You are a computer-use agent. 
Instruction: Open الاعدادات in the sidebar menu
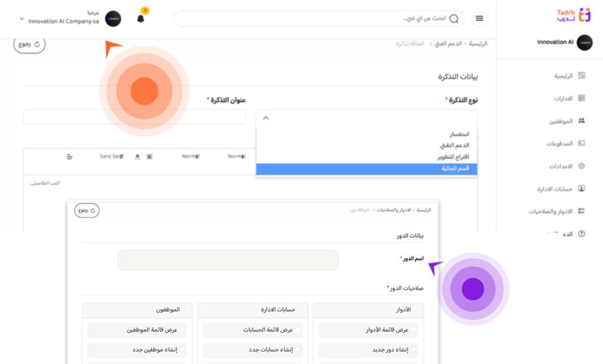point(561,167)
